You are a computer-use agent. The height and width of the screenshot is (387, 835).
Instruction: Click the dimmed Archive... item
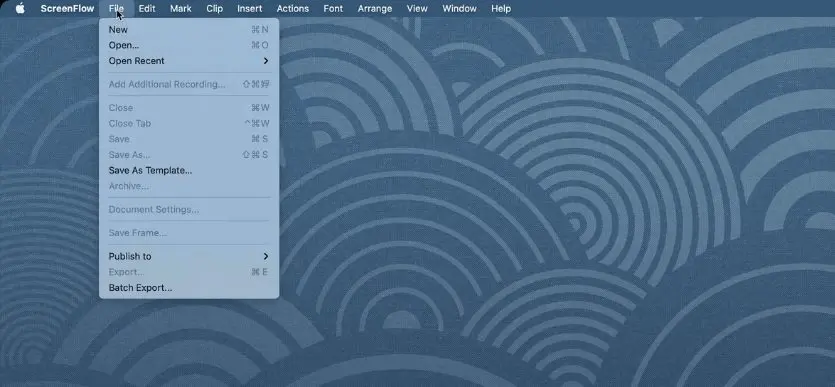click(x=189, y=186)
